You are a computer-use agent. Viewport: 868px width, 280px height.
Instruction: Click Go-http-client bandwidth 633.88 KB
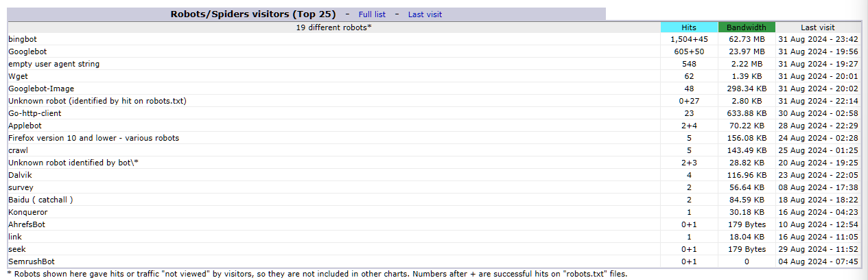[747, 113]
